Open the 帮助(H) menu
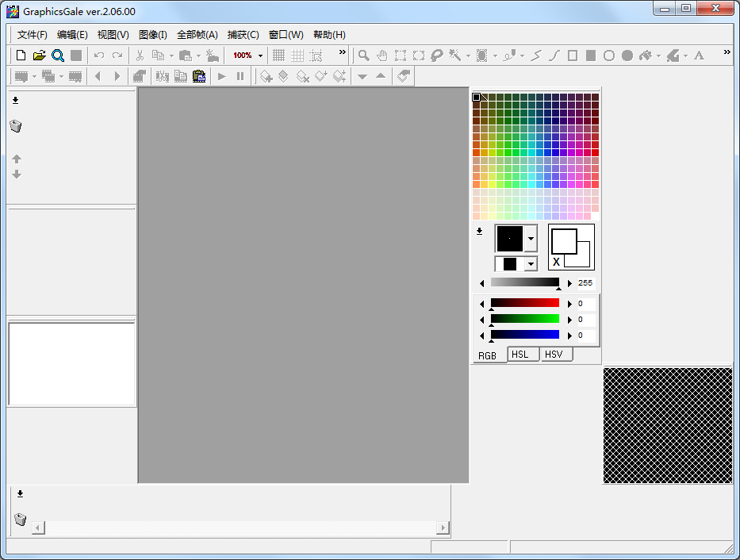Image resolution: width=740 pixels, height=560 pixels. click(329, 35)
